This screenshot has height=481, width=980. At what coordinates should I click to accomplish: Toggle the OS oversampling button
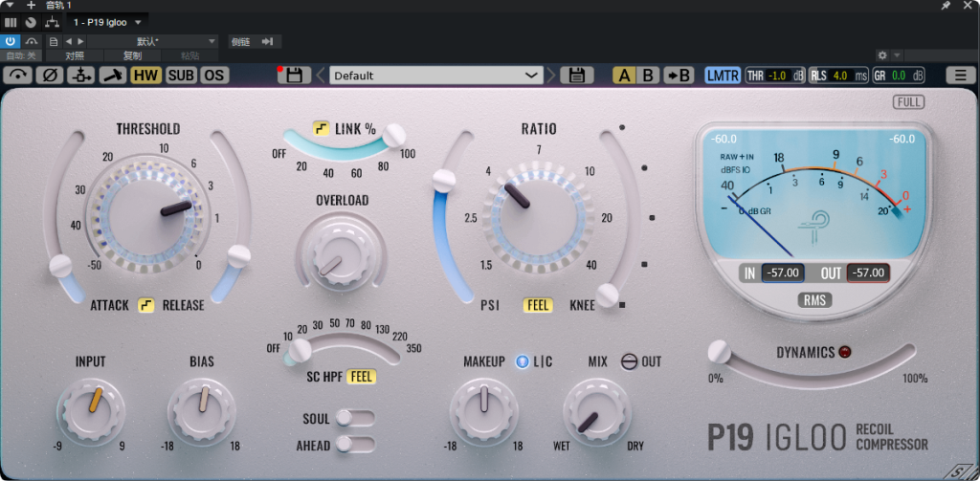214,76
